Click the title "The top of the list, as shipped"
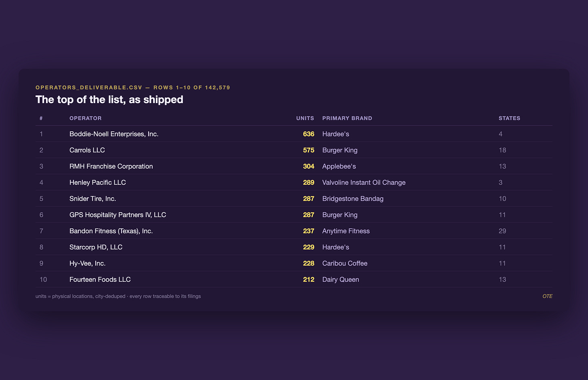The width and height of the screenshot is (588, 380). tap(109, 99)
